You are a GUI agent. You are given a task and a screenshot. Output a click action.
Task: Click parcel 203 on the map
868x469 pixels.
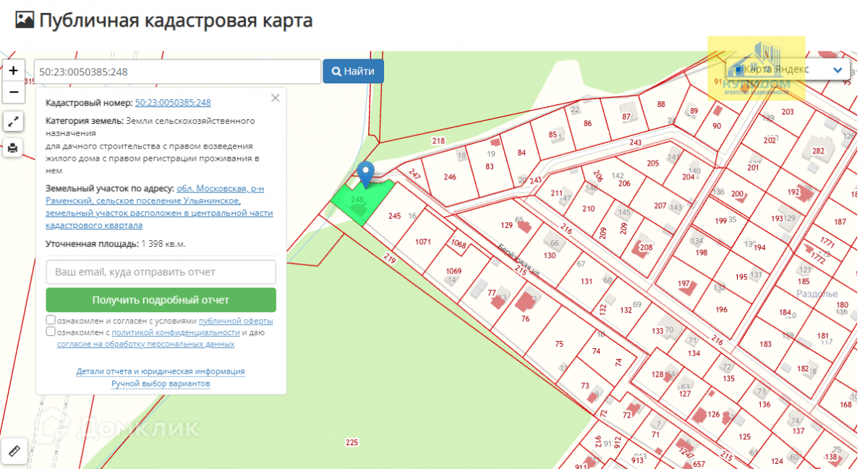pyautogui.click(x=788, y=111)
